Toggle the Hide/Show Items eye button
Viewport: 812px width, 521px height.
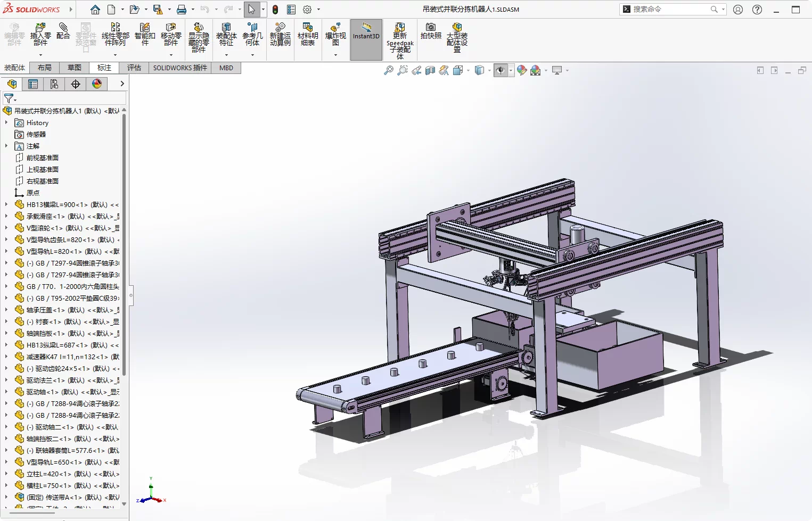[501, 70]
